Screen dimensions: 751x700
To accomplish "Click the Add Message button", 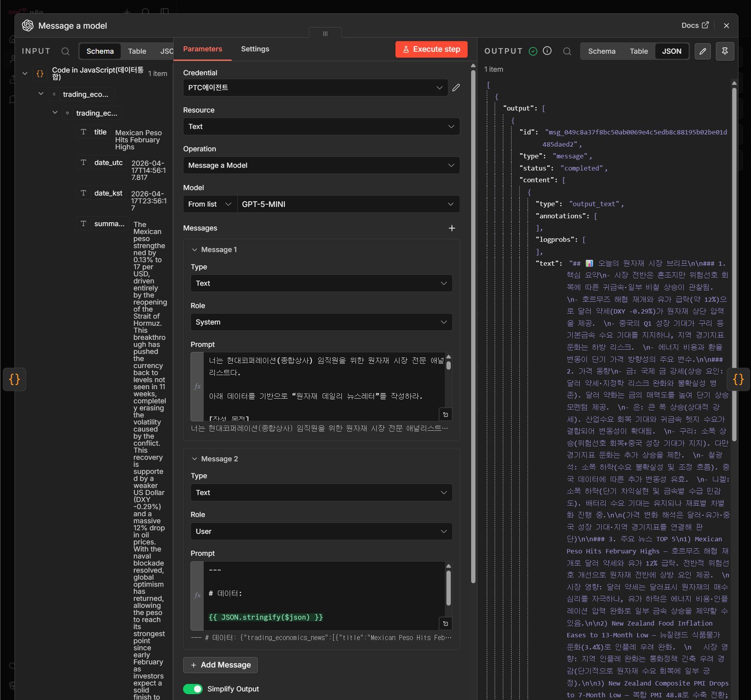I will coord(221,665).
